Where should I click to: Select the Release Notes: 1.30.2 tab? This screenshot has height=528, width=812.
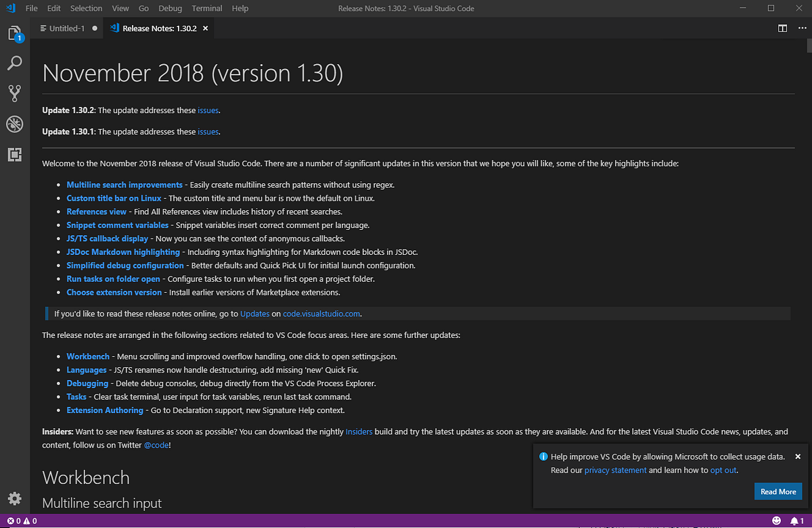pos(160,28)
